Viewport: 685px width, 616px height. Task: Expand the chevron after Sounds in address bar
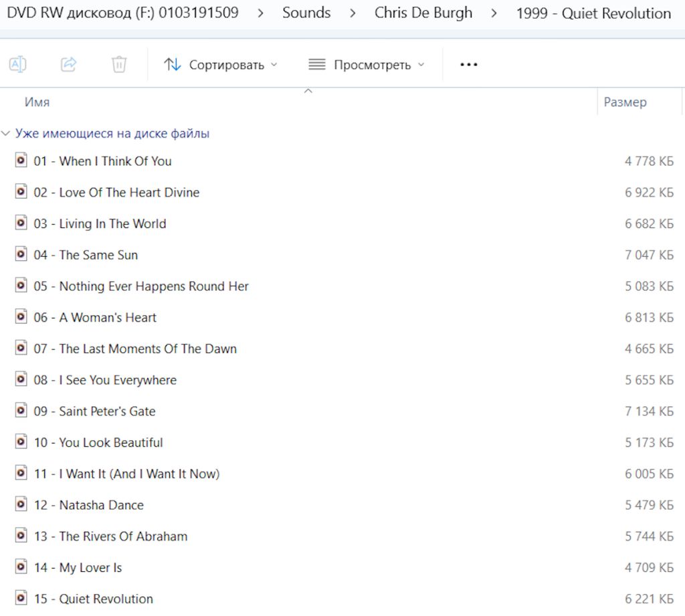pyautogui.click(x=353, y=13)
